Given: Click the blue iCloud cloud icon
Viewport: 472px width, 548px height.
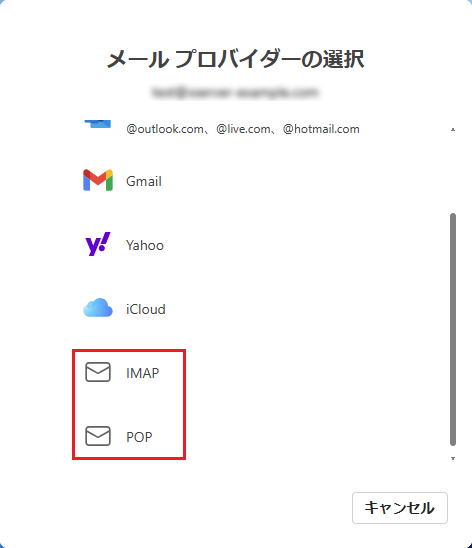Looking at the screenshot, I should [x=98, y=308].
